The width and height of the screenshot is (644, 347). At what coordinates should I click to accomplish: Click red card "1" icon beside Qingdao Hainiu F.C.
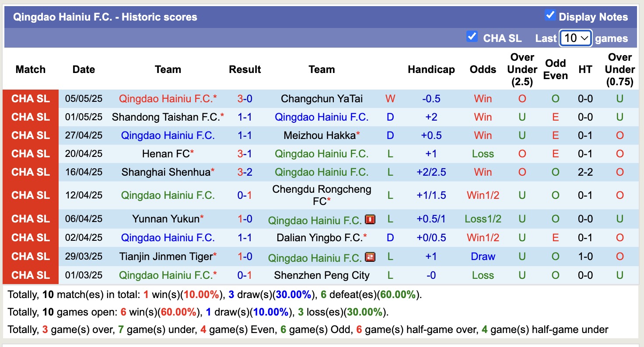(x=370, y=220)
